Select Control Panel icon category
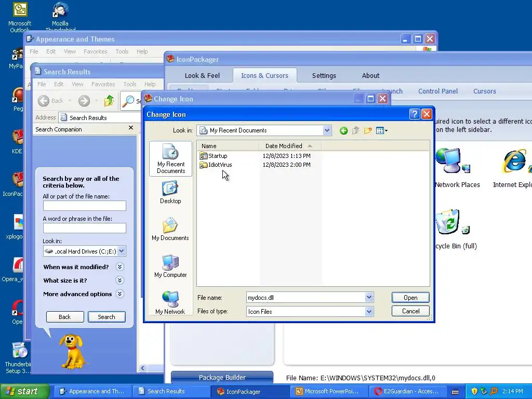532x399 pixels. pyautogui.click(x=437, y=91)
